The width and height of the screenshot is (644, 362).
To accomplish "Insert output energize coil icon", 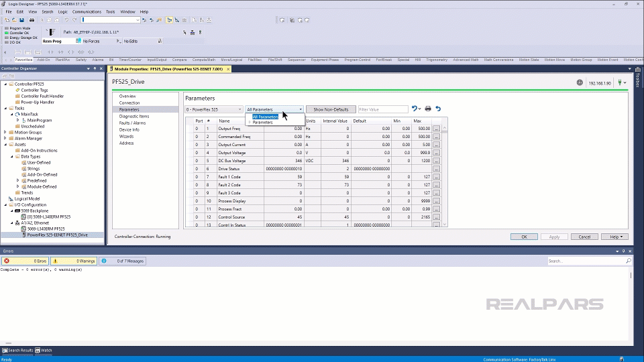I will click(x=70, y=52).
